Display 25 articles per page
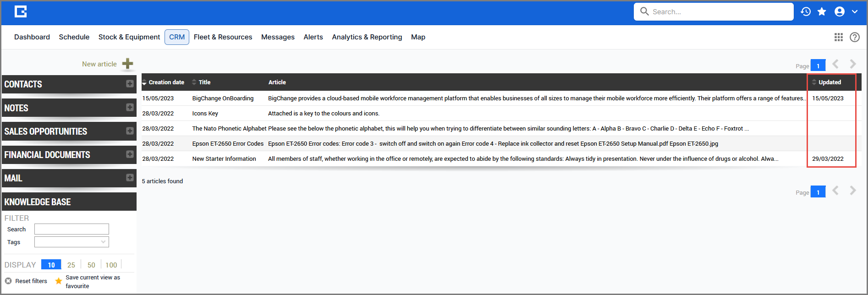 point(71,265)
